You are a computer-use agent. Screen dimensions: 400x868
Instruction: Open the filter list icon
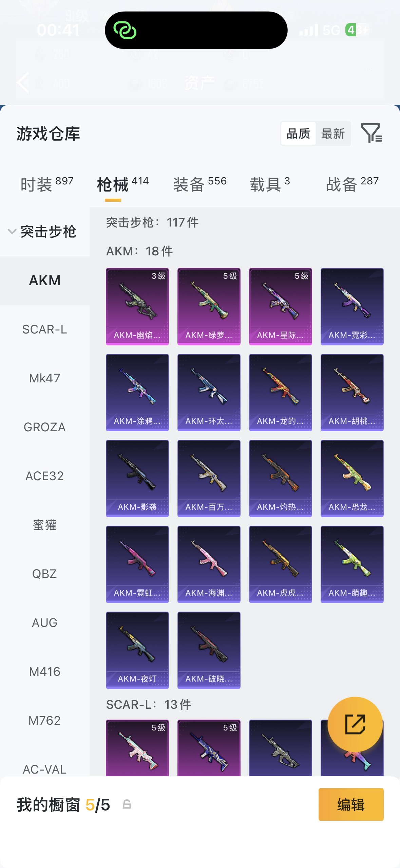(x=372, y=133)
